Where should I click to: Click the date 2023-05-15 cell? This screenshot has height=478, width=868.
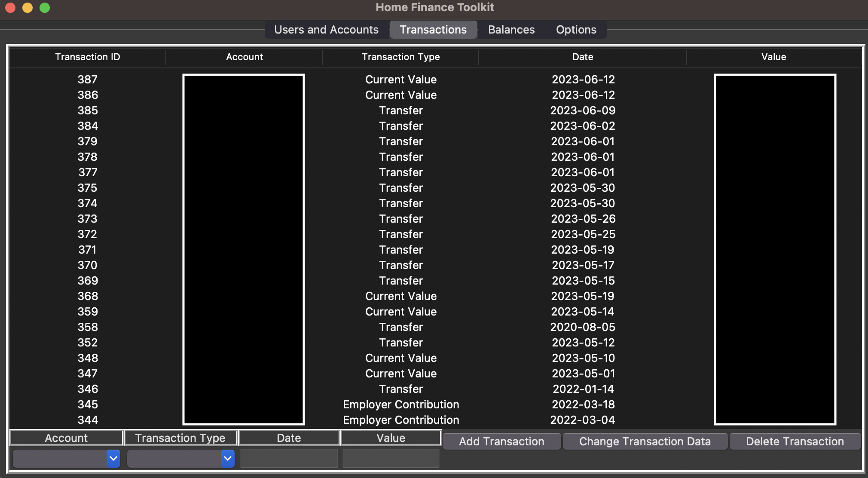583,281
